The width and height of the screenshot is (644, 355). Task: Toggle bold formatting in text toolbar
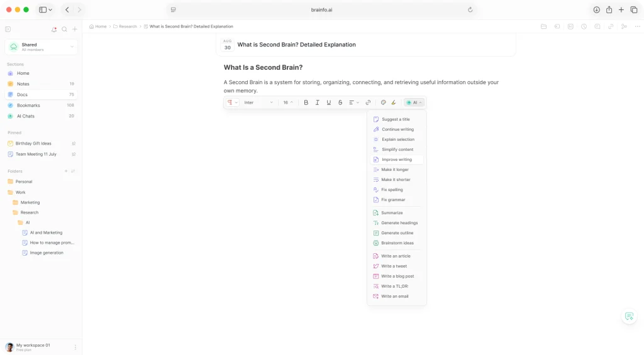point(306,102)
